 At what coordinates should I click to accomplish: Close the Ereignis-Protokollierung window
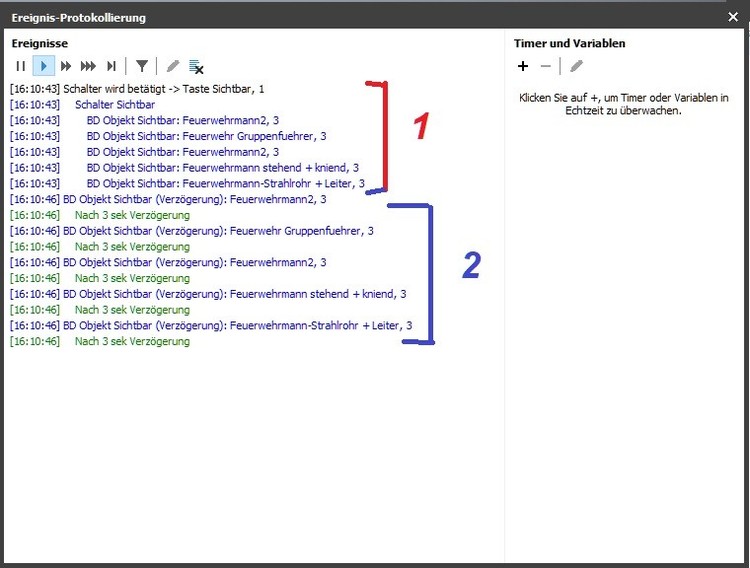click(x=733, y=17)
